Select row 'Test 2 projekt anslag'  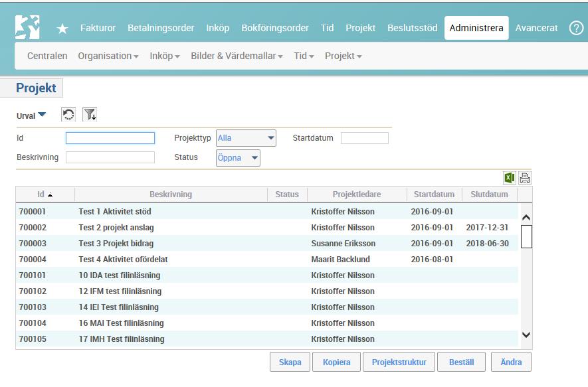(267, 228)
